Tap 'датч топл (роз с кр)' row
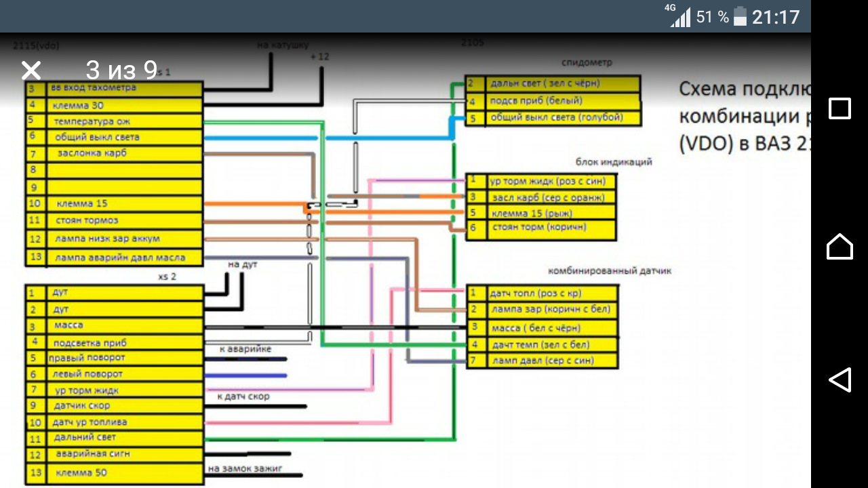 click(x=542, y=293)
